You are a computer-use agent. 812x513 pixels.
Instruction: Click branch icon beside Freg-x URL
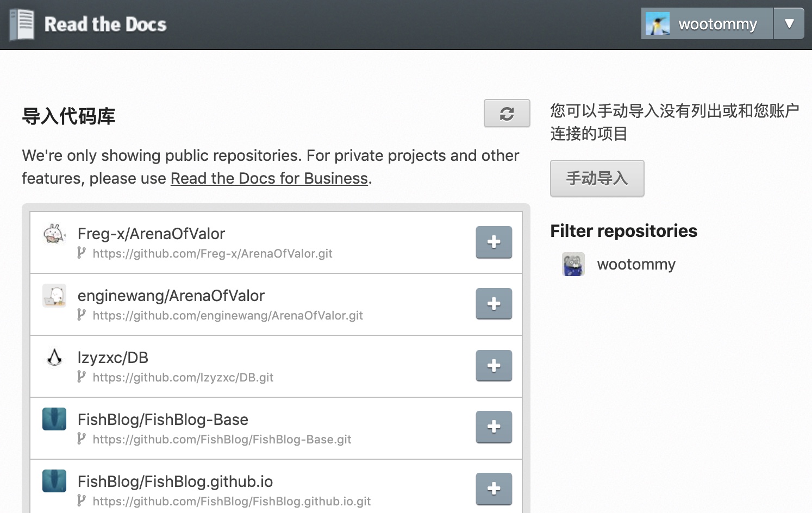[82, 253]
